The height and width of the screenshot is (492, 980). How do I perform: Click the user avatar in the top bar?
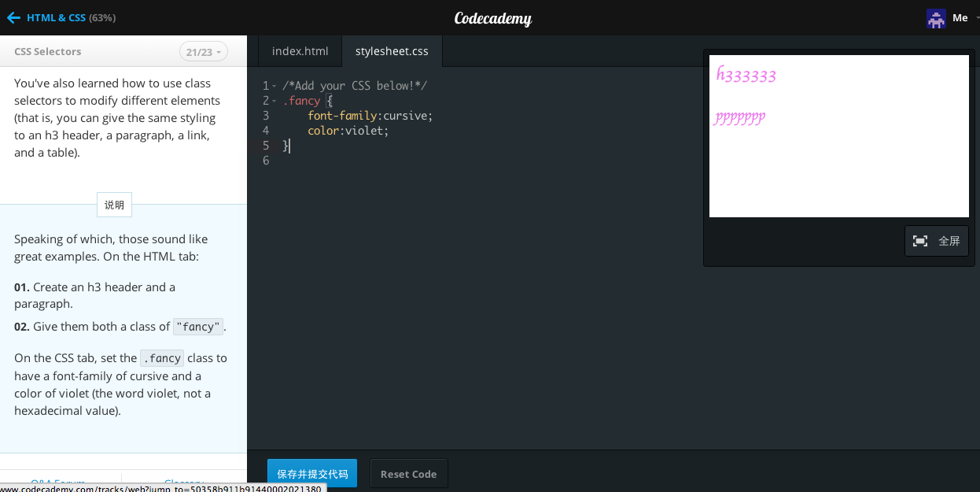[x=936, y=17]
